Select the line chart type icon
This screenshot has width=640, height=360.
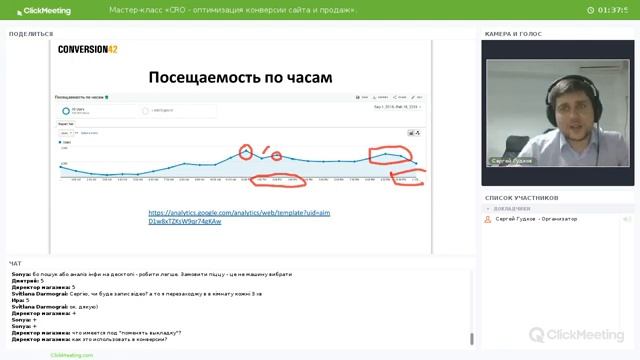[x=411, y=133]
